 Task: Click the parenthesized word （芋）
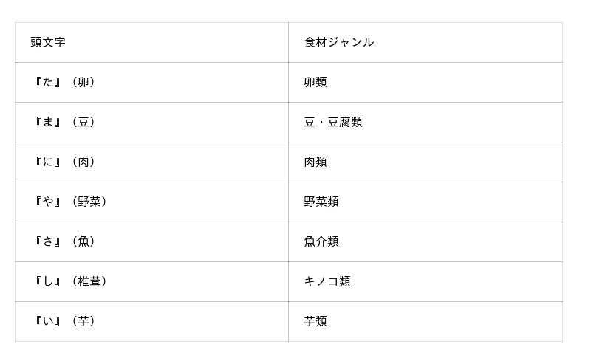click(x=83, y=321)
